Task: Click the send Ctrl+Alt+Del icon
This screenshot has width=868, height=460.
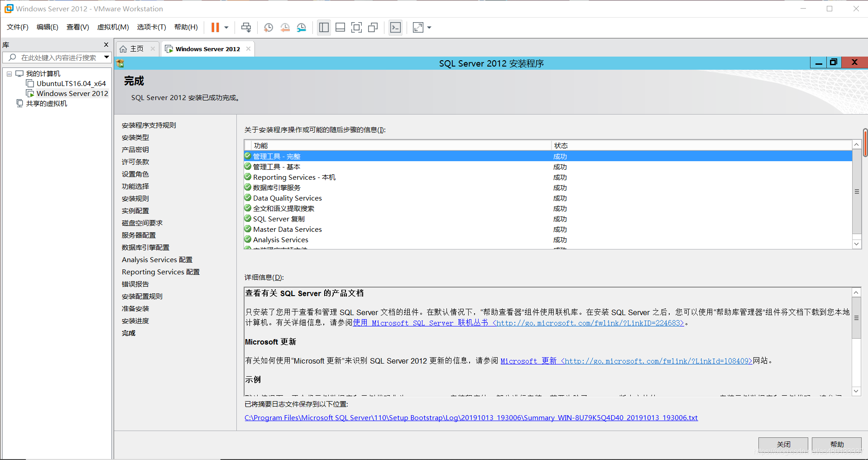Action: pyautogui.click(x=246, y=28)
